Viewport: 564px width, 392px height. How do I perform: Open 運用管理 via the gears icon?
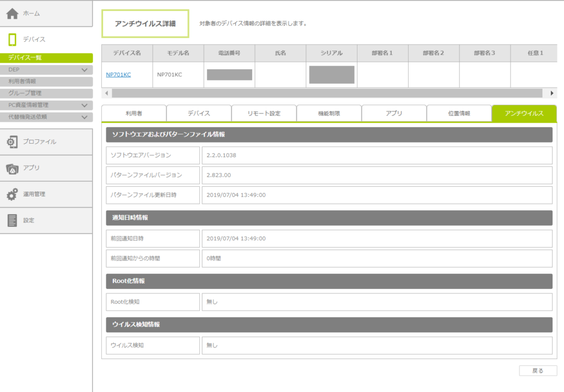coord(12,194)
